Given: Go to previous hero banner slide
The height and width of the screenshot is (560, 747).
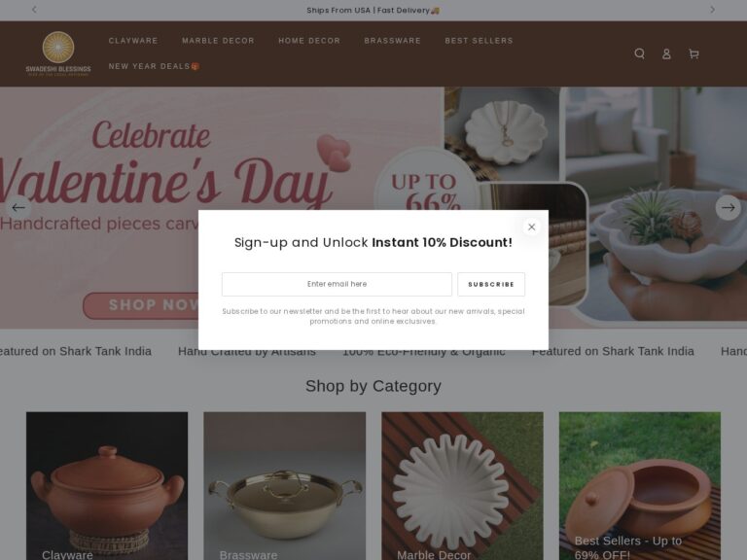Looking at the screenshot, I should [18, 208].
